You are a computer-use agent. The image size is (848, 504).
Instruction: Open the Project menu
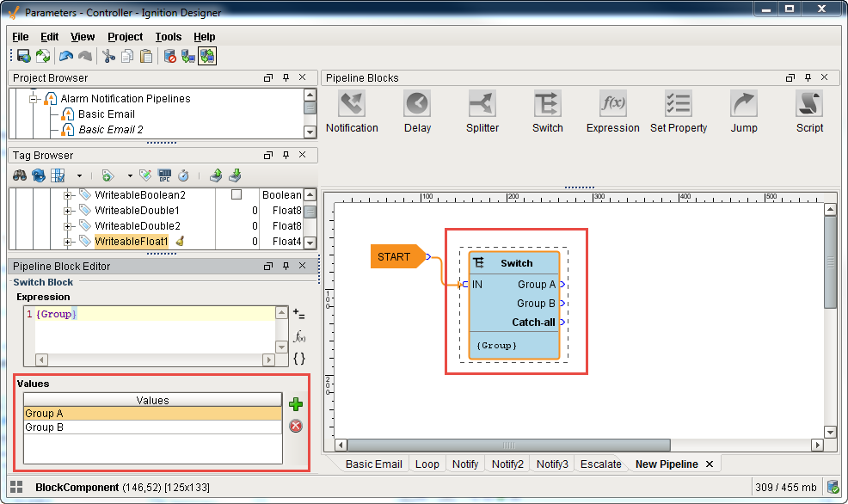click(125, 37)
